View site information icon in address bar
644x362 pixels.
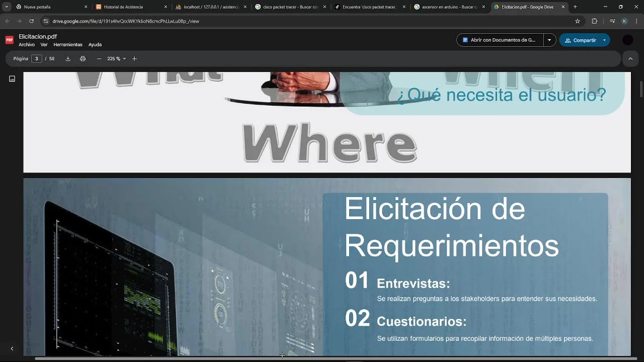coord(46,21)
